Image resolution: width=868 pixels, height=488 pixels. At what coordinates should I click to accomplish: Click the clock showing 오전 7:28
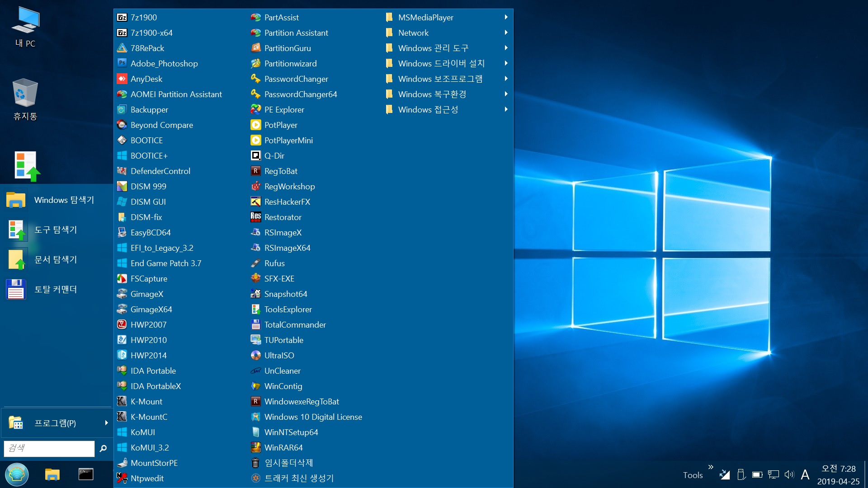tap(838, 469)
